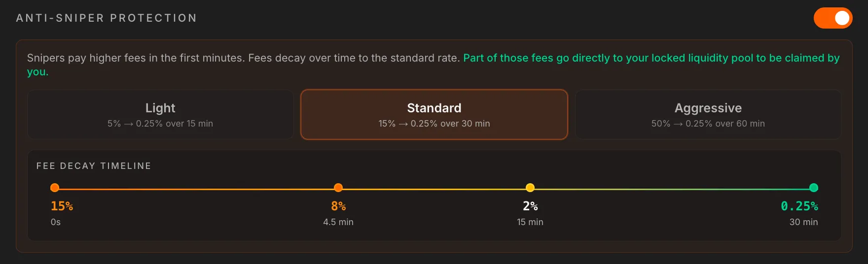This screenshot has width=868, height=264.
Task: Click the 2% fee value
Action: (x=530, y=206)
